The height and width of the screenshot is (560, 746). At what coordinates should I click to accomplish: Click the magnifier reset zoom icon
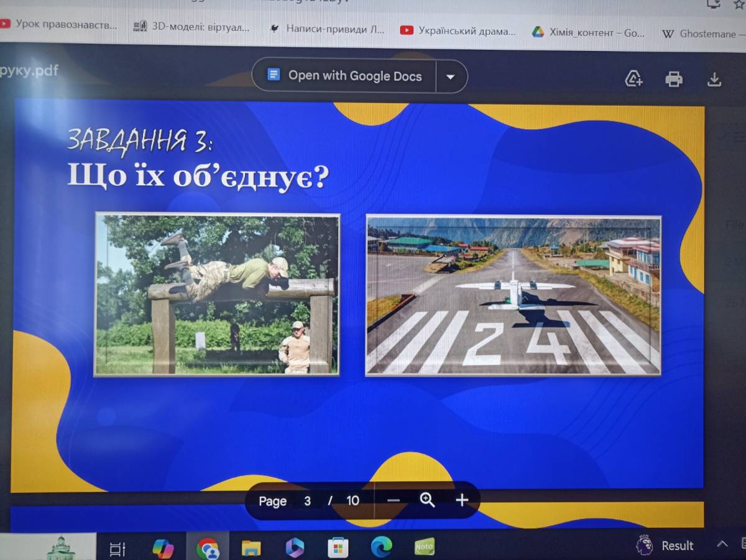pos(427,500)
